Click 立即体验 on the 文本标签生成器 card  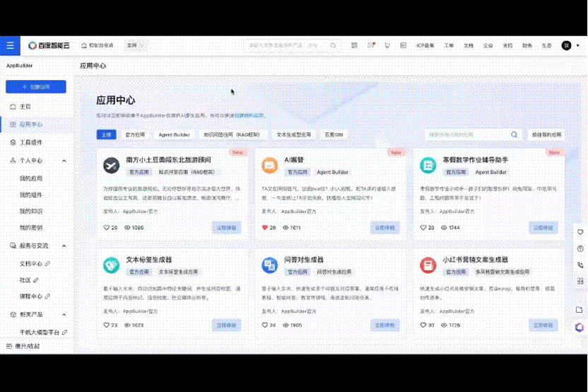pyautogui.click(x=226, y=325)
